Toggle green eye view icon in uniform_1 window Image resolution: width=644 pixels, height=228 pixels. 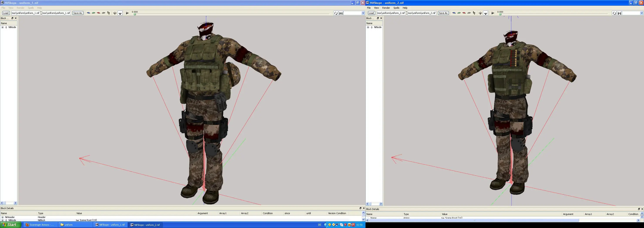point(94,13)
